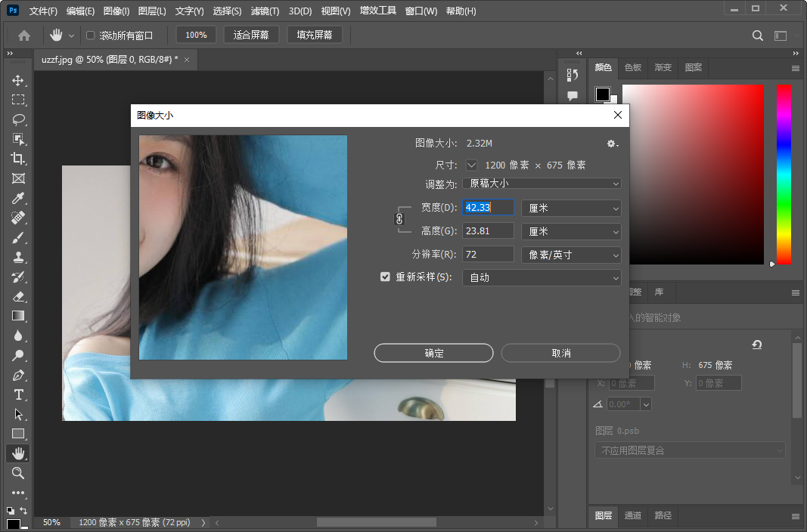Open the resample method dropdown

click(542, 277)
